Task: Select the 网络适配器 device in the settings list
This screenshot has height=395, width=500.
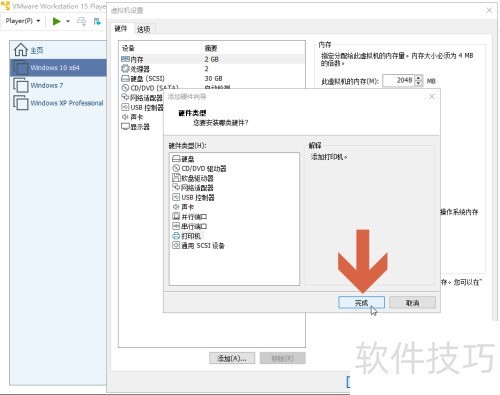Action: pos(142,98)
